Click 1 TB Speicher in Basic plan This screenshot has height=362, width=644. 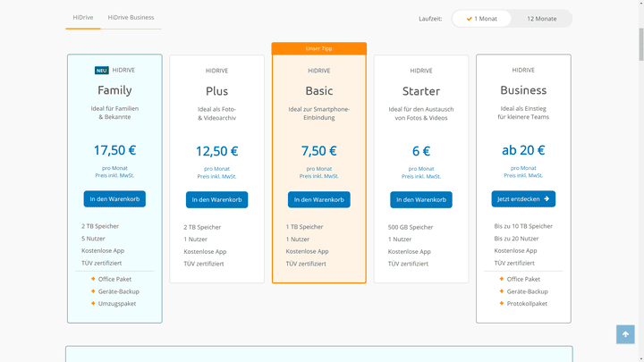pyautogui.click(x=304, y=226)
